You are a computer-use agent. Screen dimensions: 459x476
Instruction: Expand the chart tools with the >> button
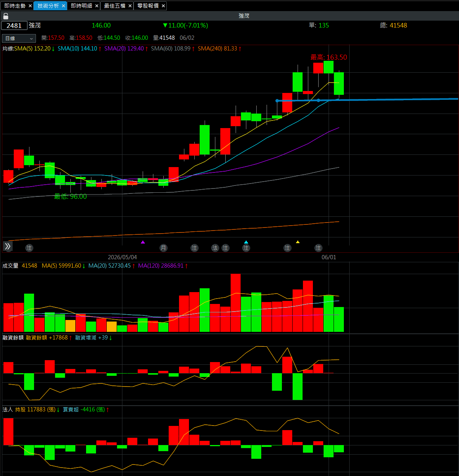pos(8,246)
